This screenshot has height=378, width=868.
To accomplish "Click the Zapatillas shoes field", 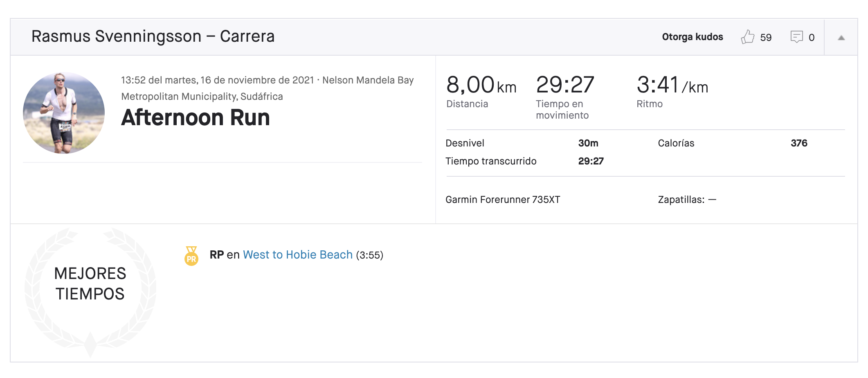I will click(687, 200).
